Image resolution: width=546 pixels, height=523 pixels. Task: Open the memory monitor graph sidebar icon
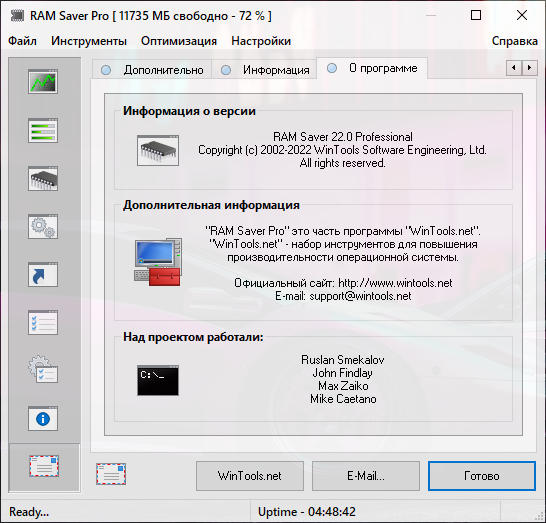pos(43,82)
